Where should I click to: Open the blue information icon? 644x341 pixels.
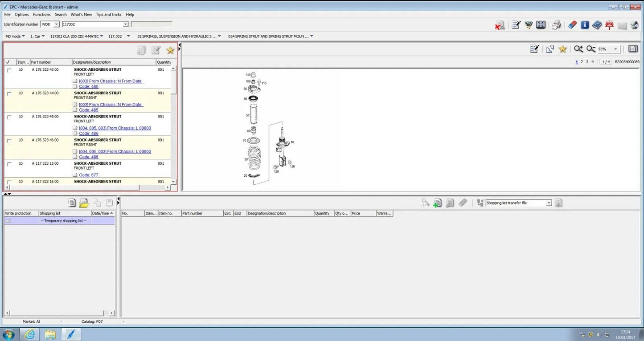pos(585,25)
